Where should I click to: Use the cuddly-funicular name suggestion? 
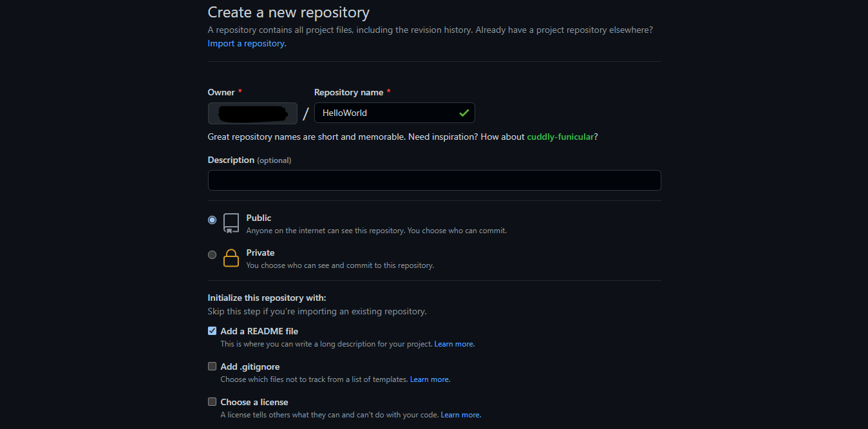pyautogui.click(x=560, y=137)
